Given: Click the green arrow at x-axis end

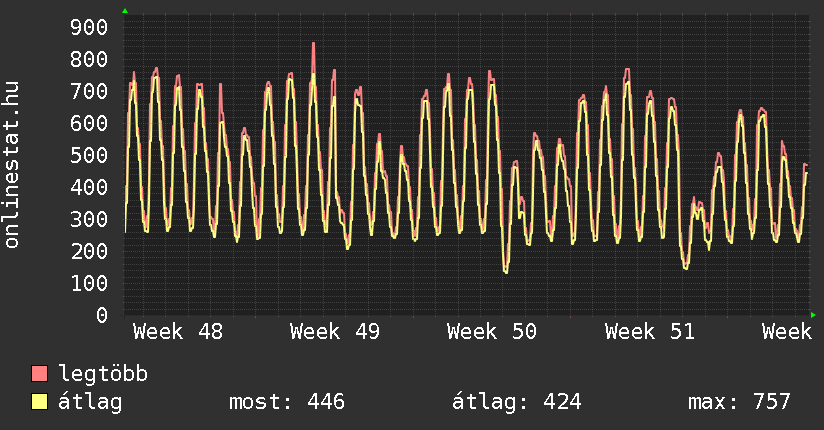Looking at the screenshot, I should pyautogui.click(x=814, y=315).
